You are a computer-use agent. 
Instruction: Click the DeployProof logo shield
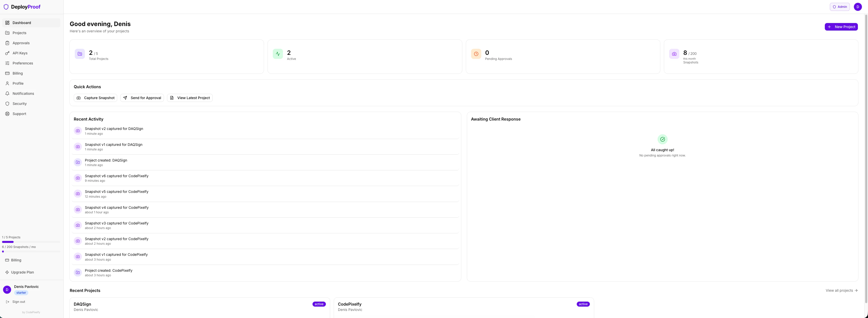point(6,7)
